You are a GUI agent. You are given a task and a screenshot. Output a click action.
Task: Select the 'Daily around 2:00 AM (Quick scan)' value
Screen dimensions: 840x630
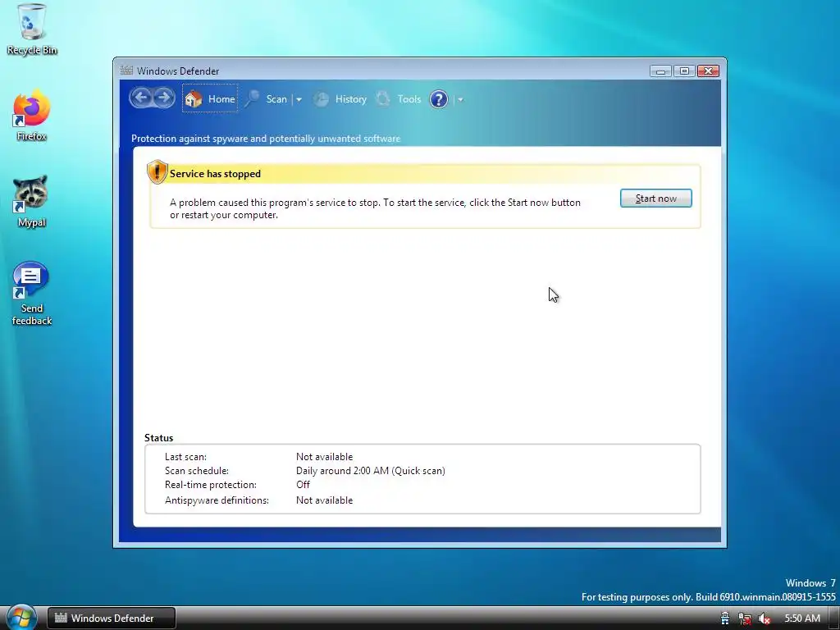pos(370,471)
